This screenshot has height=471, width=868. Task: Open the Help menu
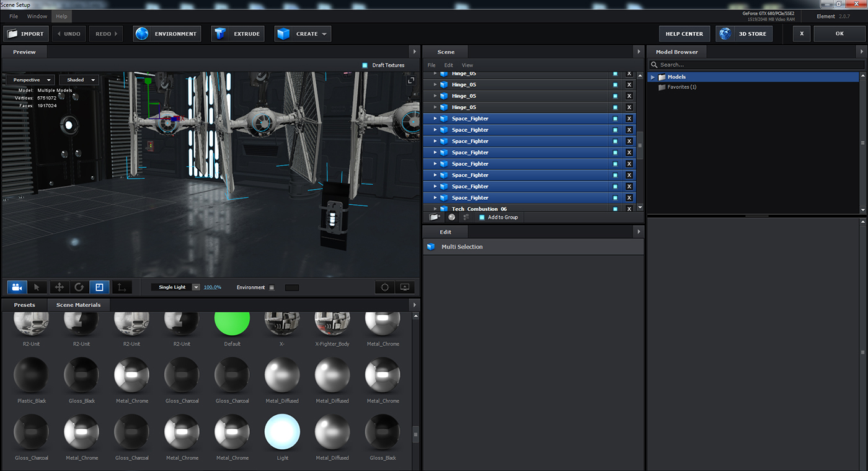coord(61,16)
